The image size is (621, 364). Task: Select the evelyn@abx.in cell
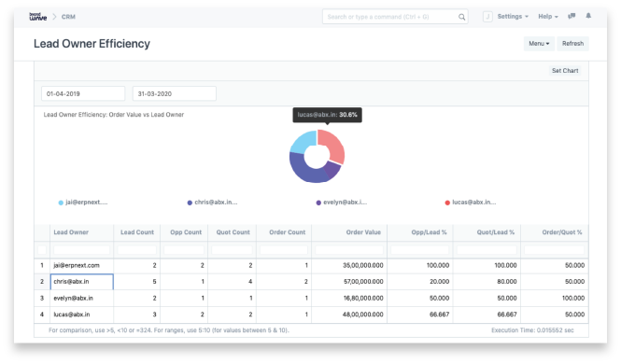click(81, 299)
